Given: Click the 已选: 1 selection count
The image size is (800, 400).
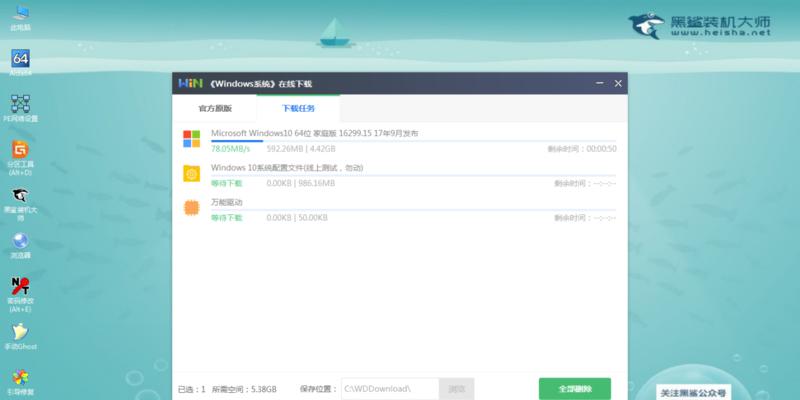Looking at the screenshot, I should click(x=191, y=389).
